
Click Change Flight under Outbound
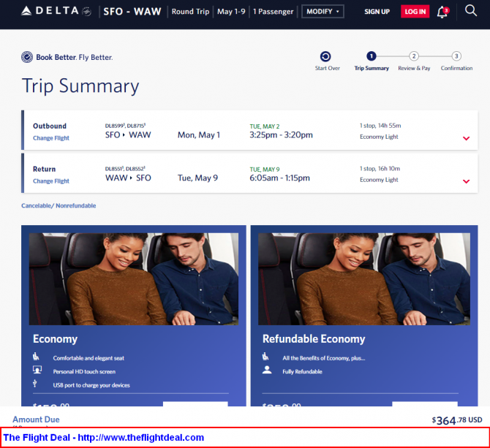pyautogui.click(x=51, y=138)
